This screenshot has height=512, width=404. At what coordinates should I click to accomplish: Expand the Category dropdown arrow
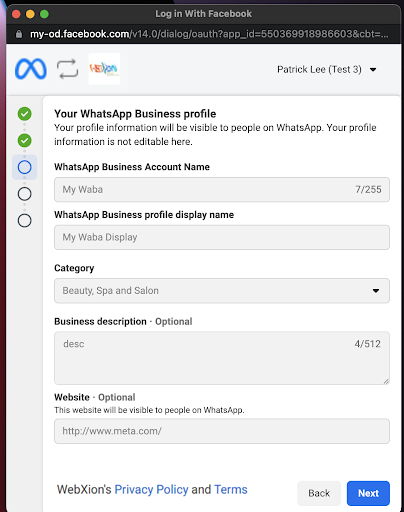pos(376,291)
